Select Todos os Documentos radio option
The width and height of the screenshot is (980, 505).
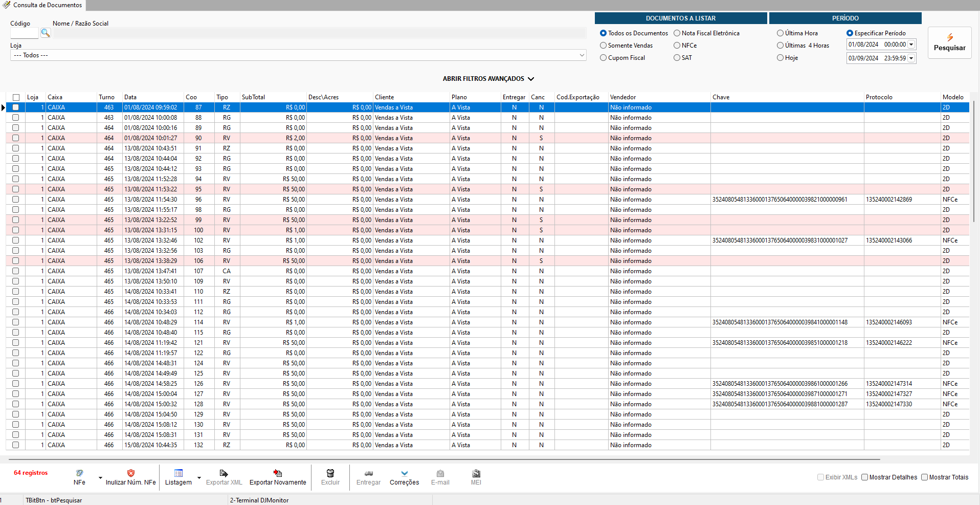click(603, 33)
